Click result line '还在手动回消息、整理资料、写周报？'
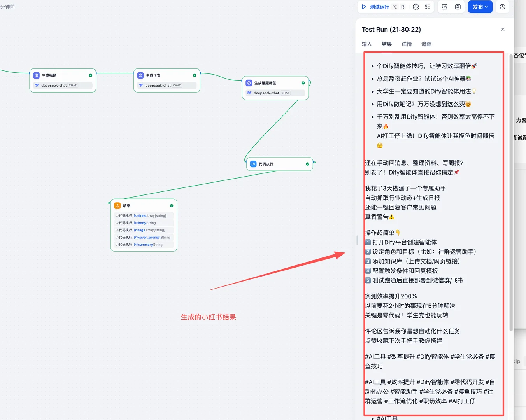The height and width of the screenshot is (420, 526). [x=414, y=163]
